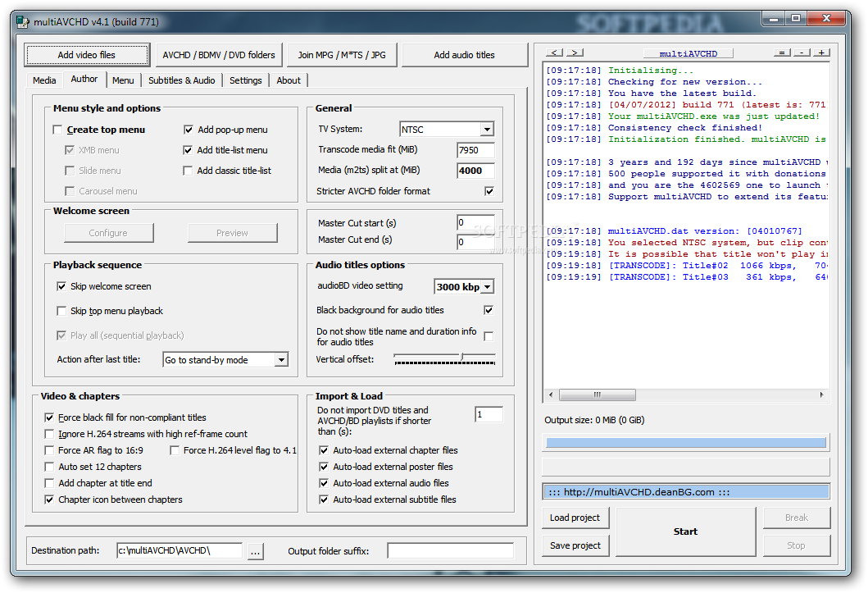Click Do not import shorter than seconds field
This screenshot has width=868, height=593.
(x=489, y=414)
